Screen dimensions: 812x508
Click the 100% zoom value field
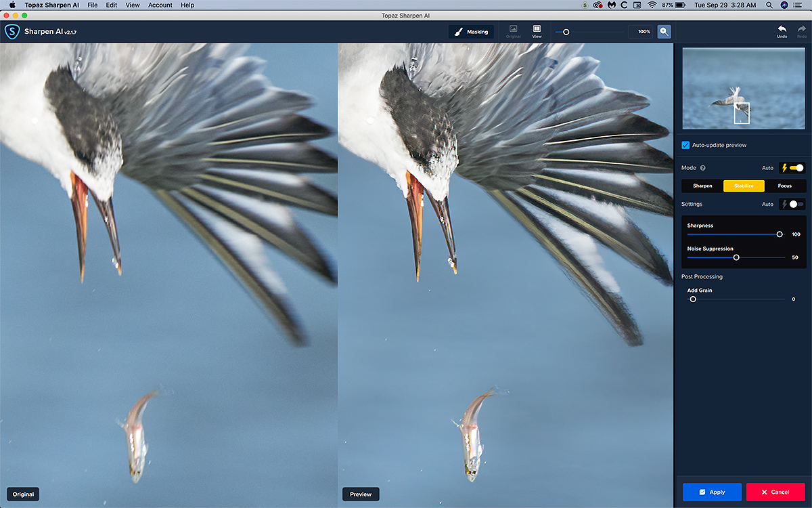[x=641, y=32]
